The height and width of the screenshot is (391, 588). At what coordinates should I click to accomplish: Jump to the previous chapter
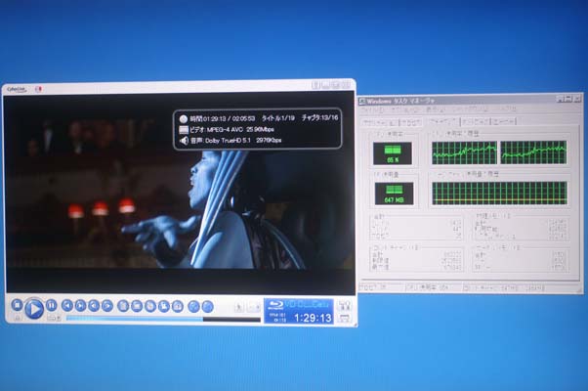click(67, 306)
